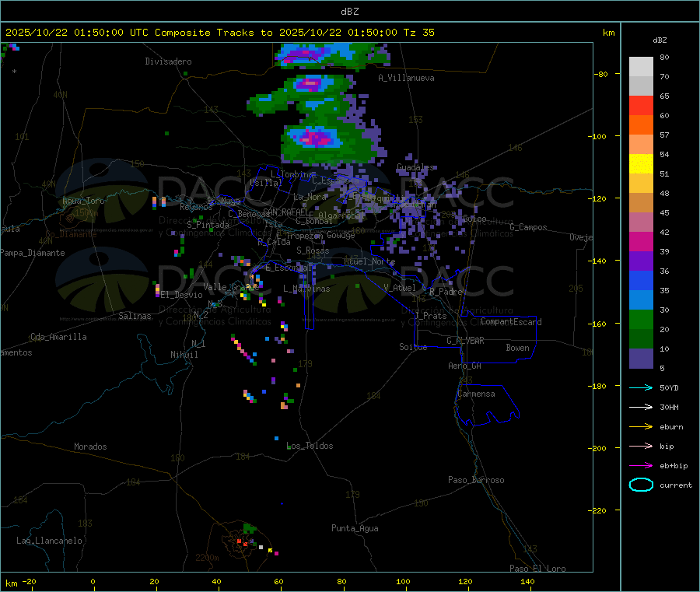Click the eburn yellow arrow legend icon
The image size is (700, 592).
coord(641,427)
